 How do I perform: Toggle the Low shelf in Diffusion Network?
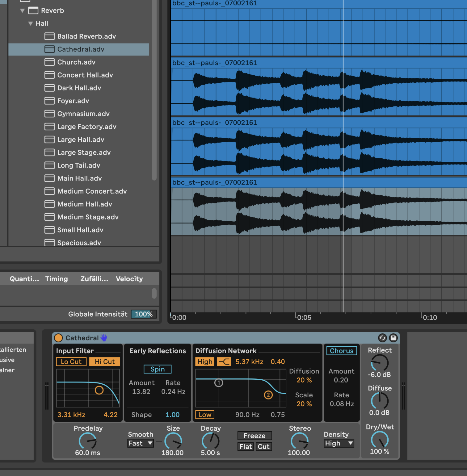tap(205, 415)
